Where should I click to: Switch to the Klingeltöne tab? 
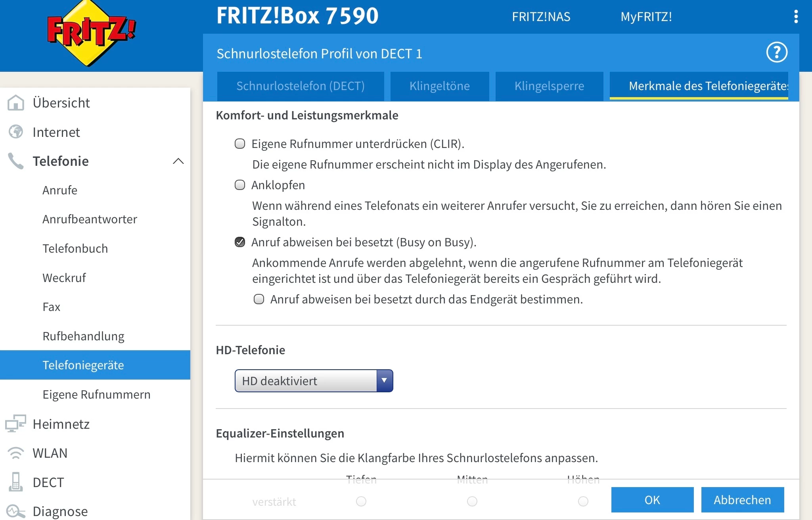(439, 86)
